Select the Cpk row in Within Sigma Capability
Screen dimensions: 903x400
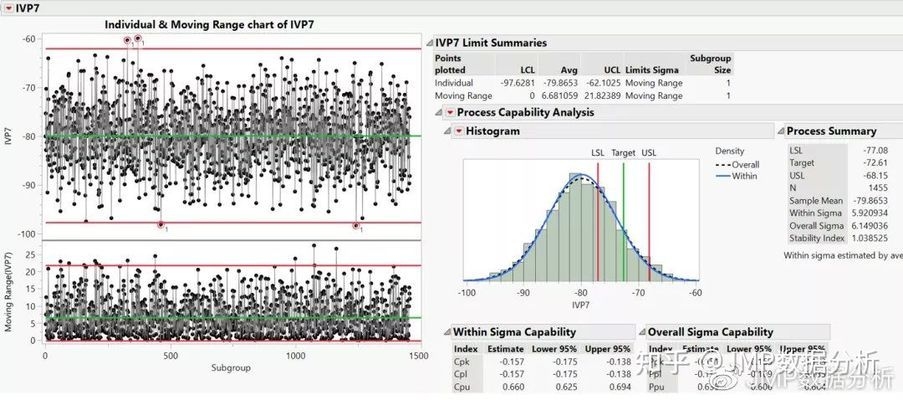459,361
